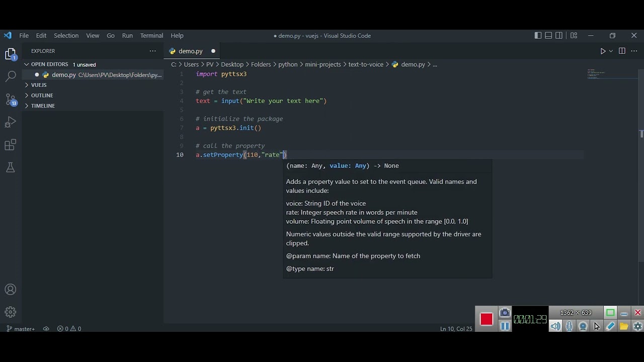Open recorder pencil drawing tool

(x=610, y=326)
